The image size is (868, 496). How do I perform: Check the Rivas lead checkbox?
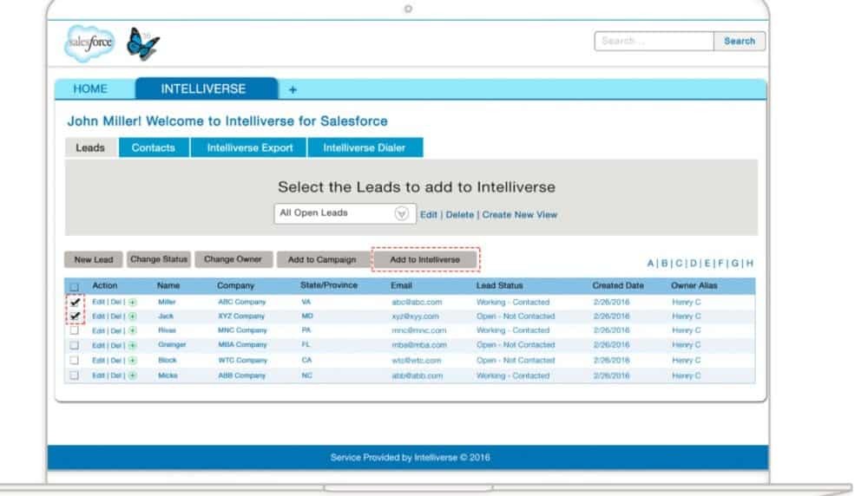pyautogui.click(x=75, y=330)
